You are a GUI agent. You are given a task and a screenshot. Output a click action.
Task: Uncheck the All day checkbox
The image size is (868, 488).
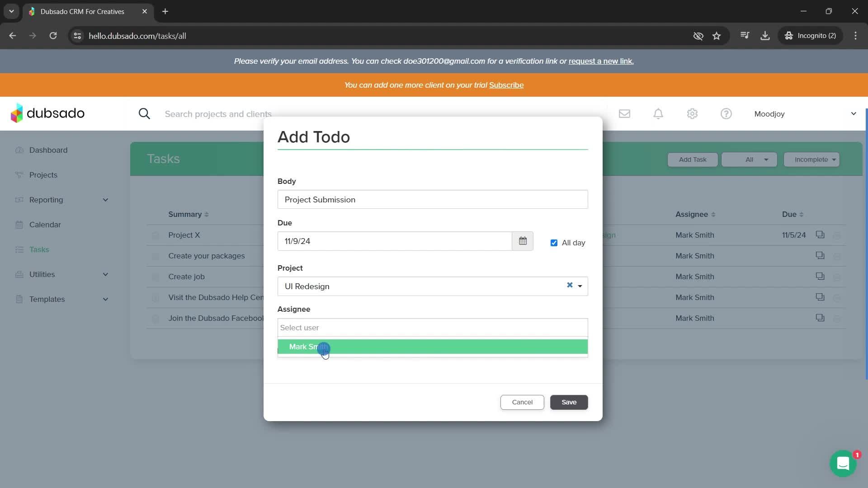point(554,243)
